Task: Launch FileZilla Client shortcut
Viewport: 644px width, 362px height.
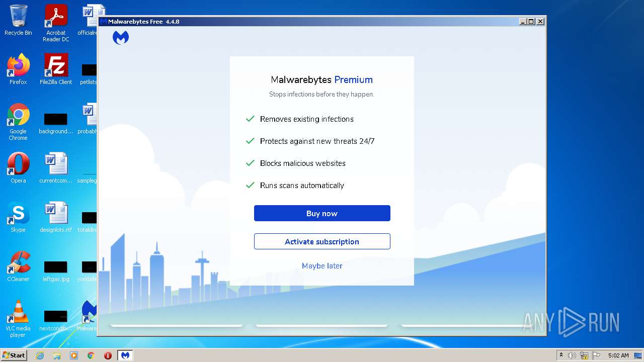Action: pyautogui.click(x=56, y=69)
